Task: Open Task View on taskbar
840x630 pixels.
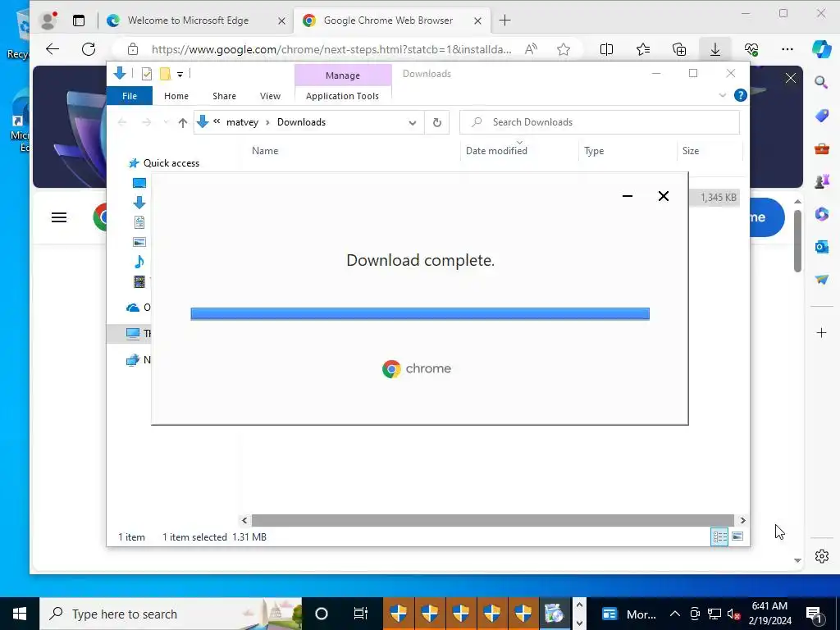Action: 361,614
